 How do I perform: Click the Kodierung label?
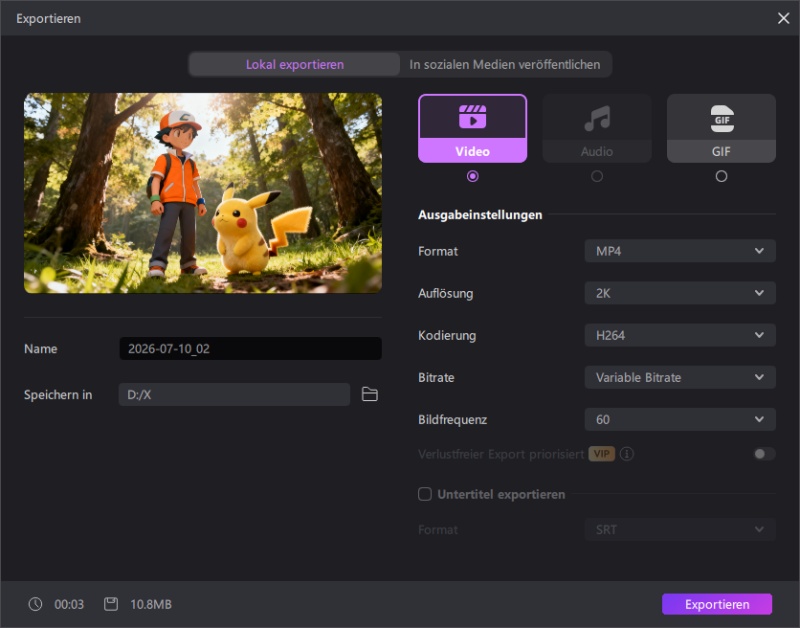[447, 336]
